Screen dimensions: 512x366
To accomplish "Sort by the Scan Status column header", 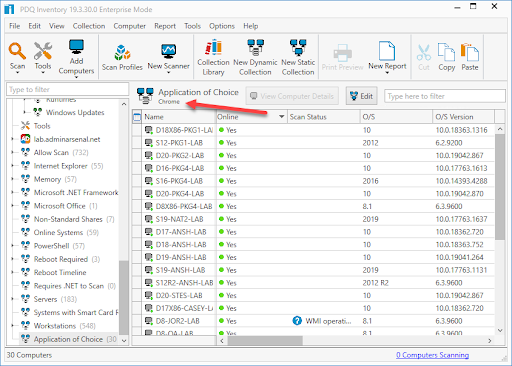I will tap(323, 117).
